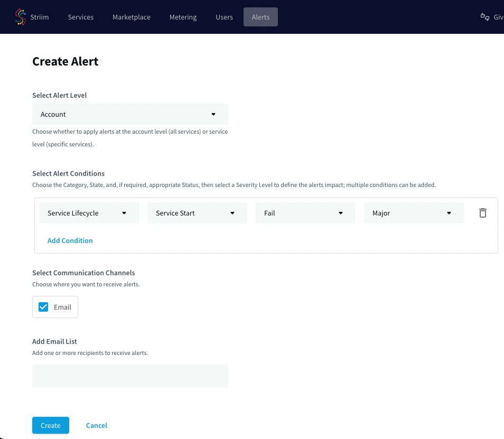Delete the Service Lifecycle alert condition
The width and height of the screenshot is (504, 439).
(x=482, y=212)
